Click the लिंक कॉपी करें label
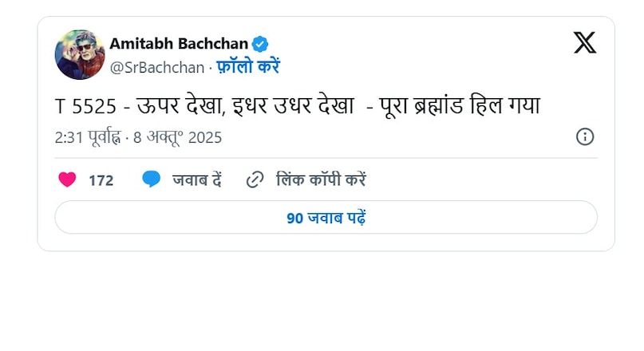This screenshot has height=351, width=644. (x=320, y=179)
